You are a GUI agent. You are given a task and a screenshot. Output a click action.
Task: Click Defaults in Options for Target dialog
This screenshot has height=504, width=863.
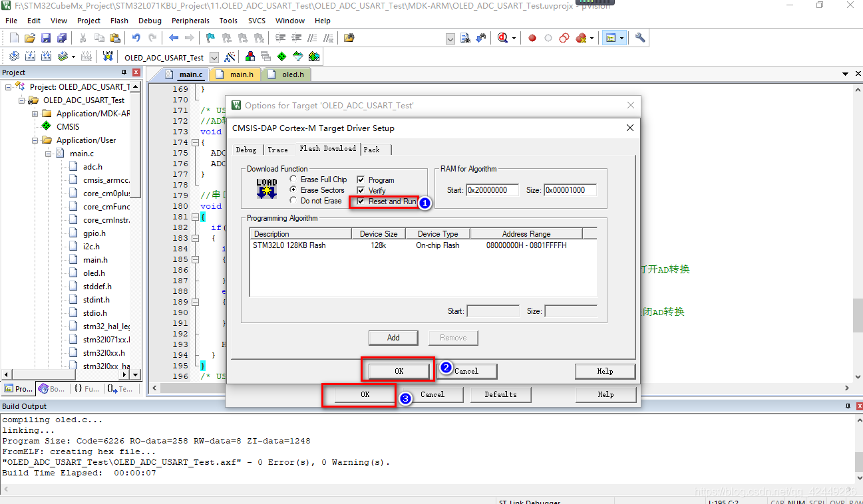[x=500, y=394]
